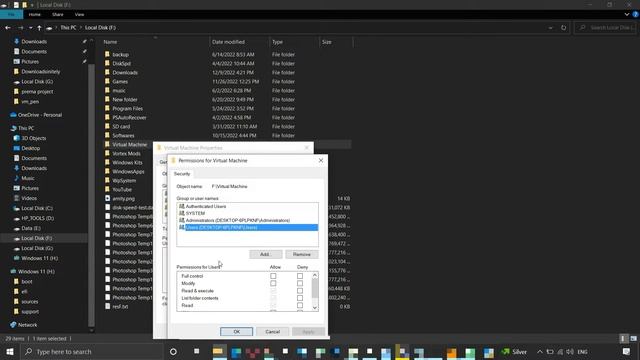Open Music in the sidebar
The image size is (640, 360).
27,178
